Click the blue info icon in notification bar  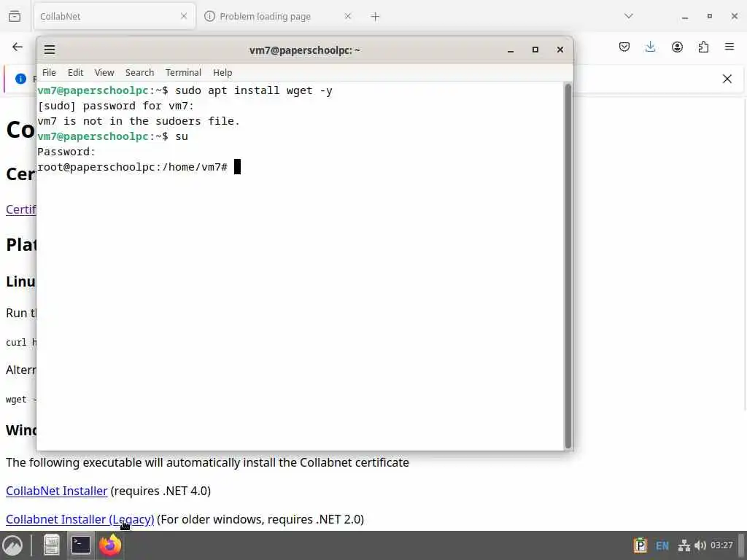(20, 79)
